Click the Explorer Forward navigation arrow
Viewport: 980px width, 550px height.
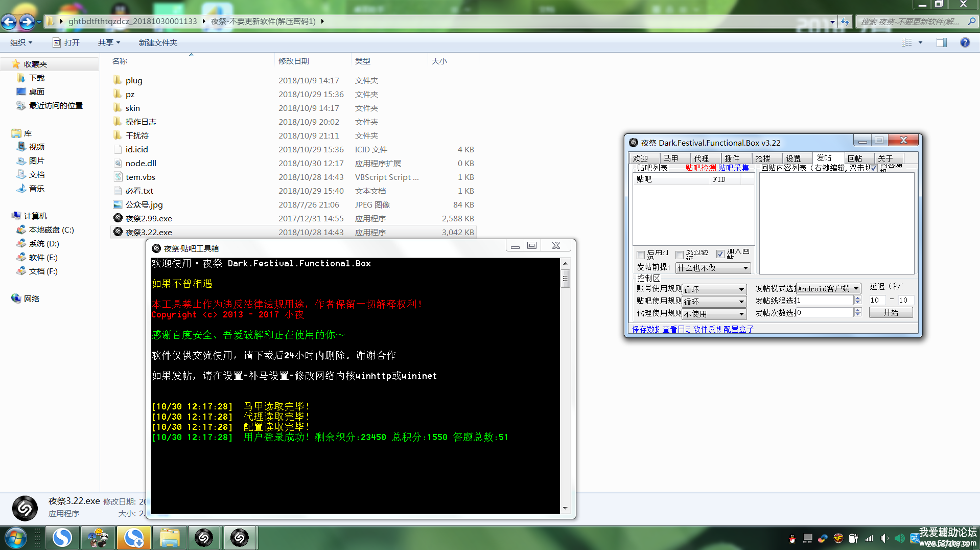pos(27,21)
